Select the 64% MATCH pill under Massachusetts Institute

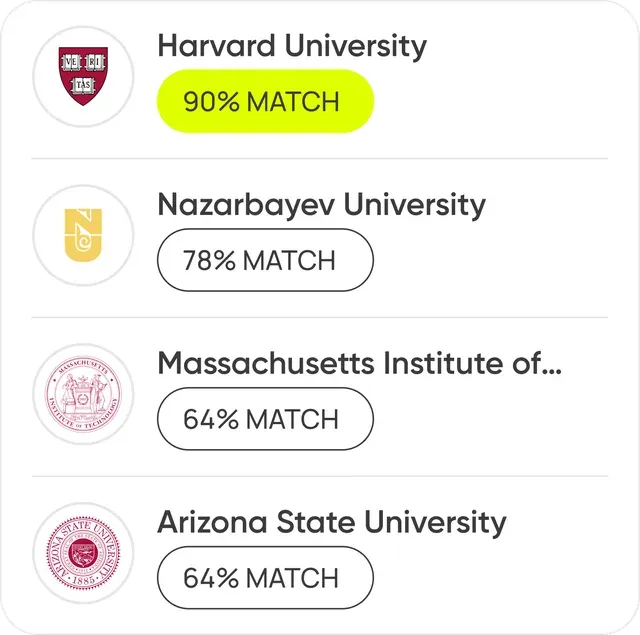click(x=265, y=419)
